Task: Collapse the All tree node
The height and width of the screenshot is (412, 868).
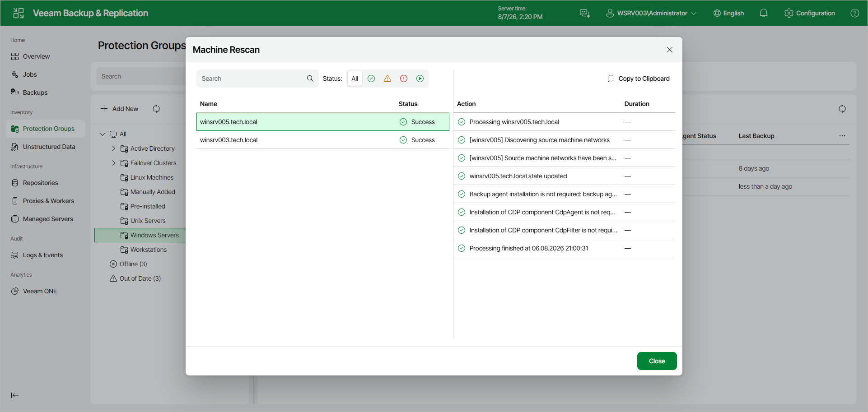Action: (x=103, y=134)
